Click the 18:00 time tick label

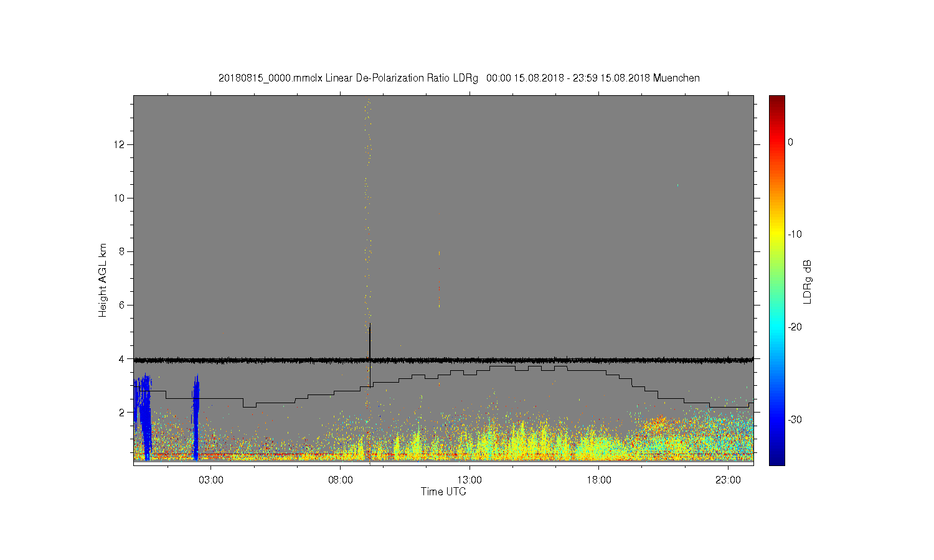(599, 480)
